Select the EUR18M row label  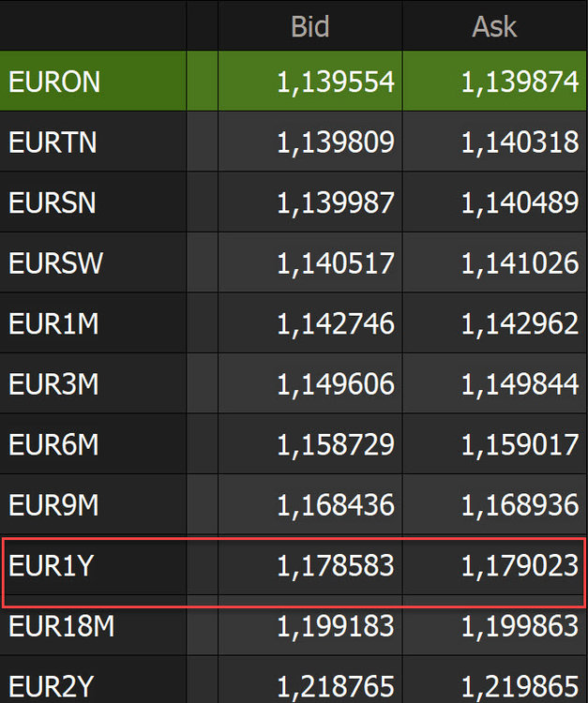[61, 626]
